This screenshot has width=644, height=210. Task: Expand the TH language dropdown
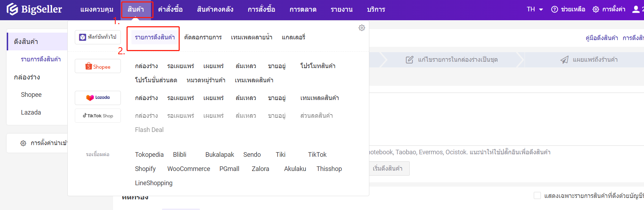pos(535,9)
